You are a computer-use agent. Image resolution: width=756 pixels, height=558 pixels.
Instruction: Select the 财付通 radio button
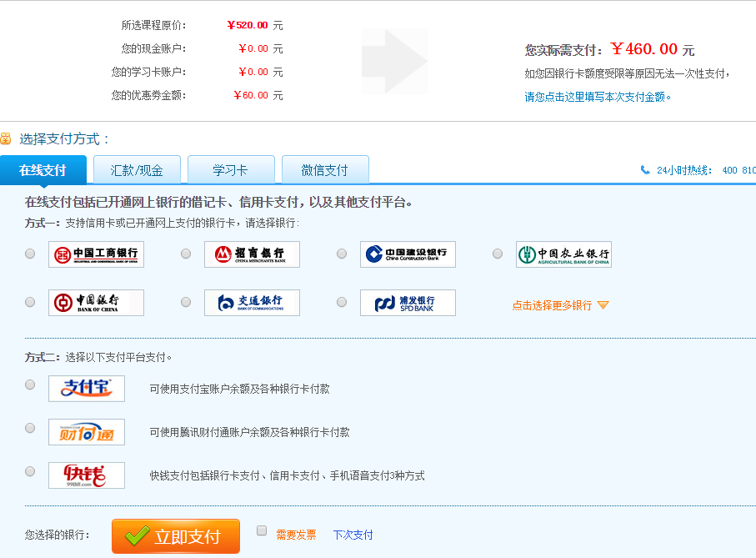point(30,428)
